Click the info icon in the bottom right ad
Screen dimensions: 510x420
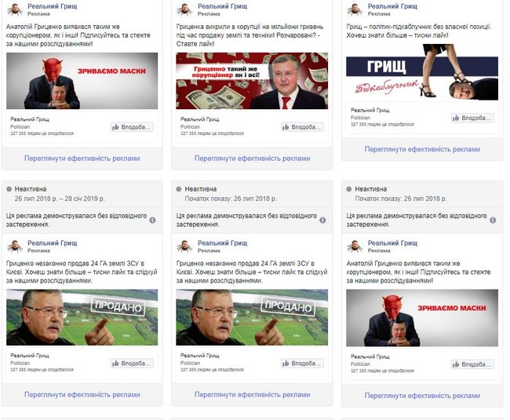tap(493, 221)
